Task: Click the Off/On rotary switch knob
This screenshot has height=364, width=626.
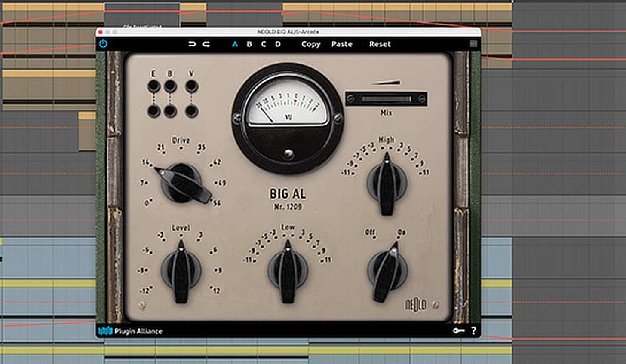Action: click(x=387, y=272)
